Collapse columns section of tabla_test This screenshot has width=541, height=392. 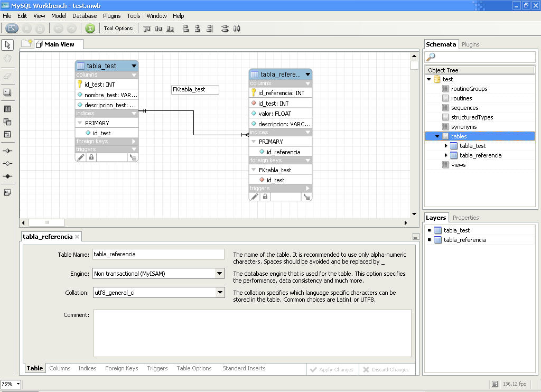[134, 75]
